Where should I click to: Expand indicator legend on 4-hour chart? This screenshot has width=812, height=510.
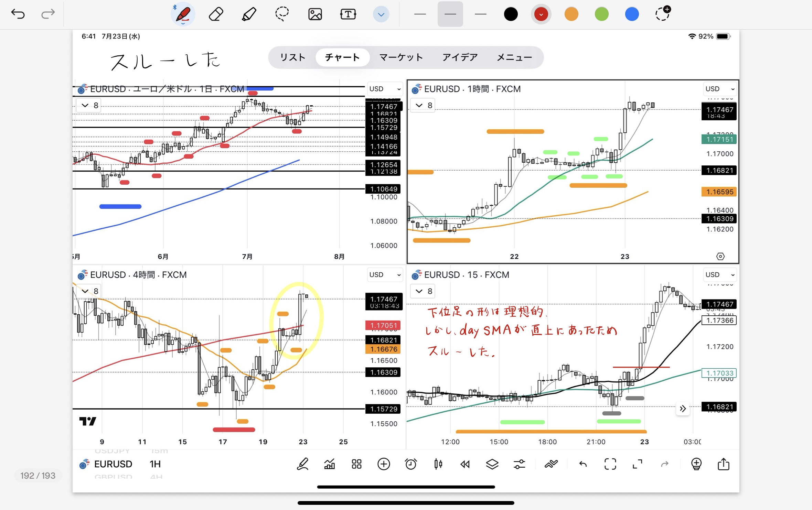click(89, 291)
